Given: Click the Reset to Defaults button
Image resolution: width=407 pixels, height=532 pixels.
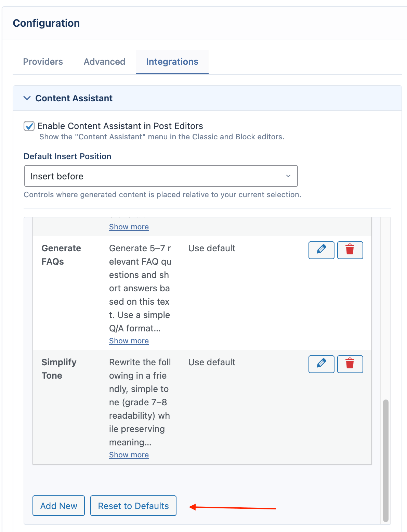Looking at the screenshot, I should (133, 506).
